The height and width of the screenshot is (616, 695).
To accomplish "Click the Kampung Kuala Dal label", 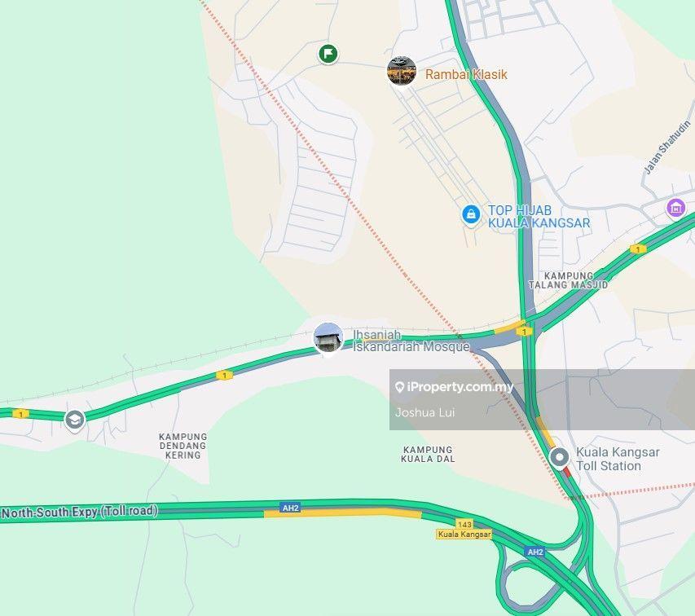I will point(429,454).
